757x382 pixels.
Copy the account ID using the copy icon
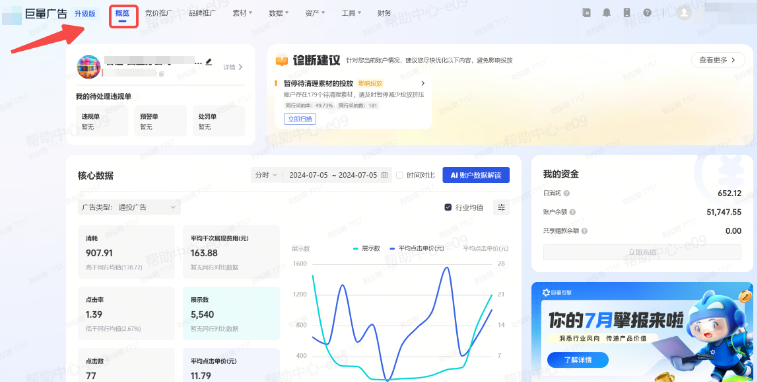(162, 74)
